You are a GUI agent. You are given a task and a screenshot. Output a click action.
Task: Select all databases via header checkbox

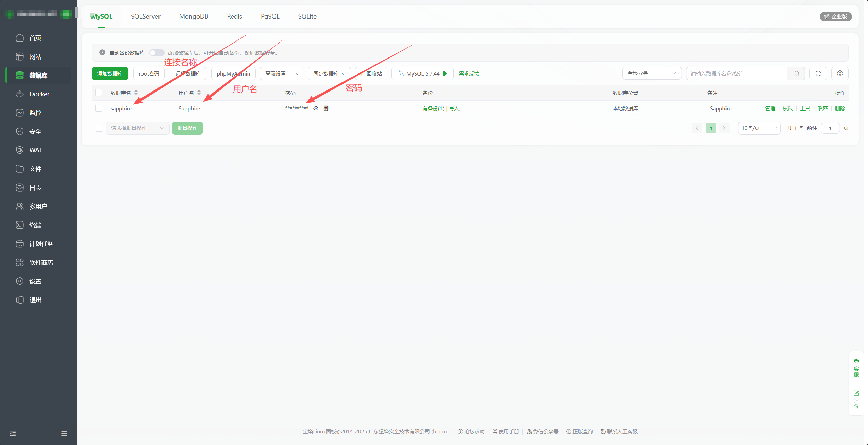tap(99, 93)
